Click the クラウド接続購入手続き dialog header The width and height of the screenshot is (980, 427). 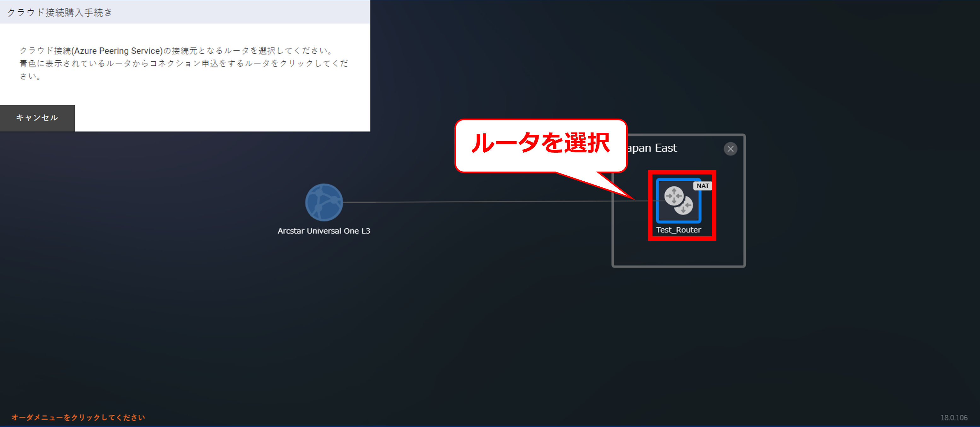[x=60, y=12]
